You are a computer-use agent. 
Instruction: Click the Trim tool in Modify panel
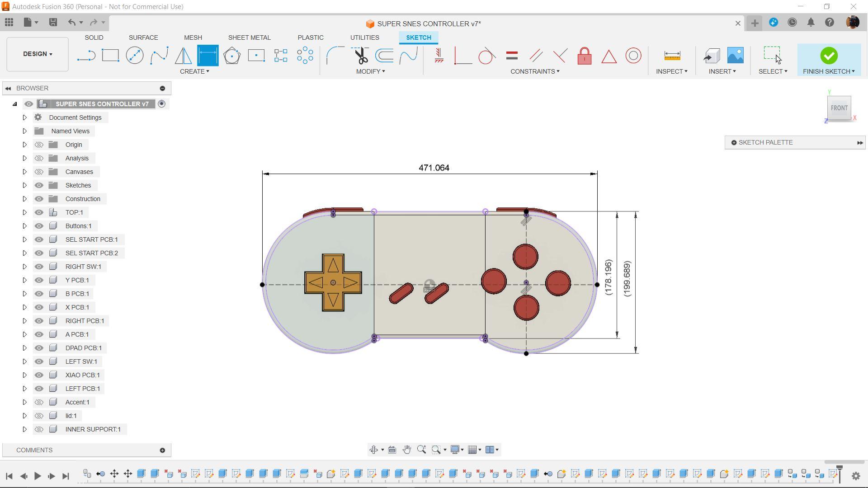click(x=361, y=55)
